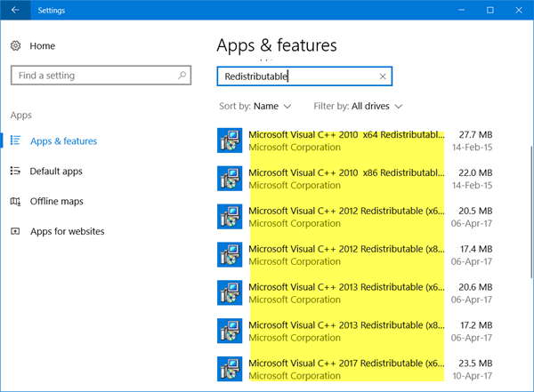
Task: Go to Default apps in the sidebar
Action: pos(56,172)
